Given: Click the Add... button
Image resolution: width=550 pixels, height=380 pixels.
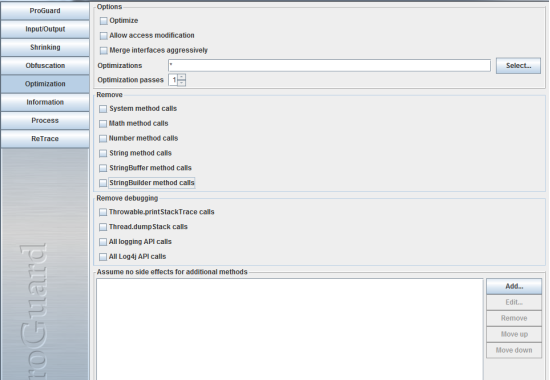Looking at the screenshot, I should point(514,286).
